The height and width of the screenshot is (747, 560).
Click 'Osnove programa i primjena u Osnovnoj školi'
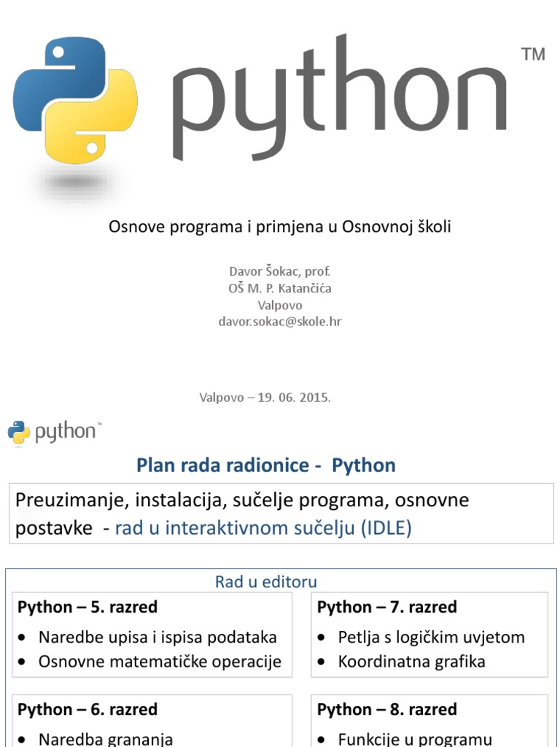279,226
